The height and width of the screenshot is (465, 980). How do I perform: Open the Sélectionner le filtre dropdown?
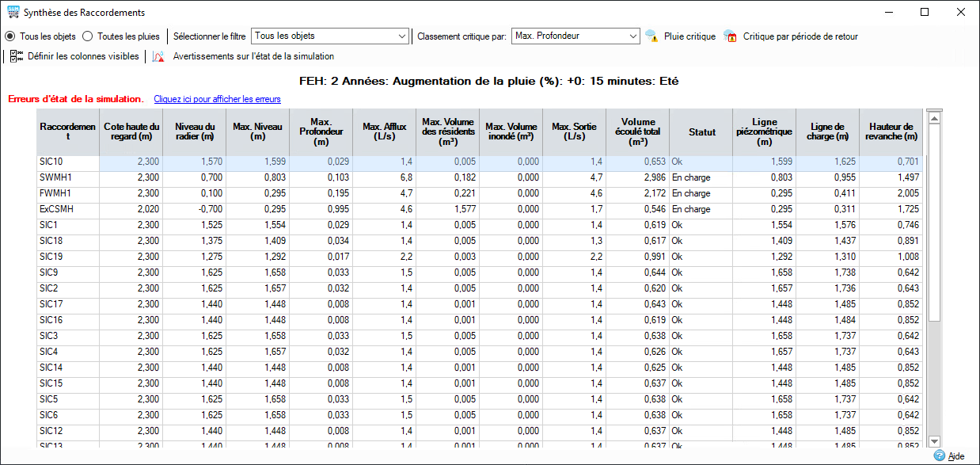click(x=329, y=36)
